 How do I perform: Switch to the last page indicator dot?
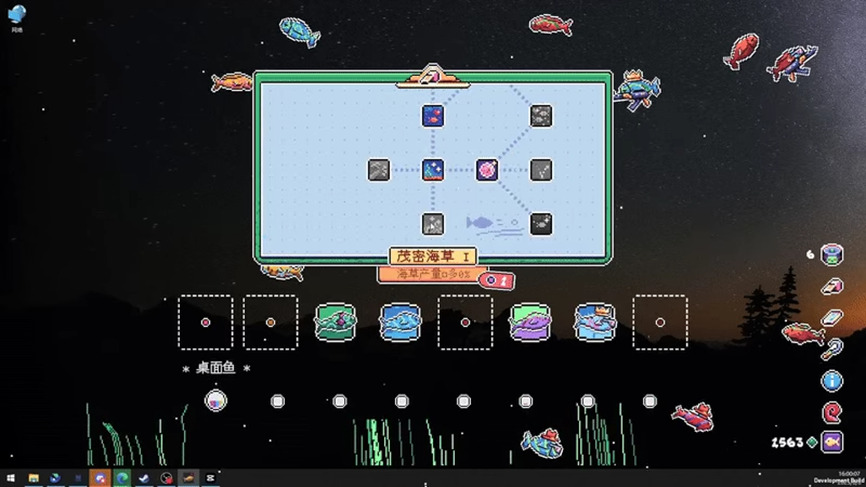coord(650,401)
